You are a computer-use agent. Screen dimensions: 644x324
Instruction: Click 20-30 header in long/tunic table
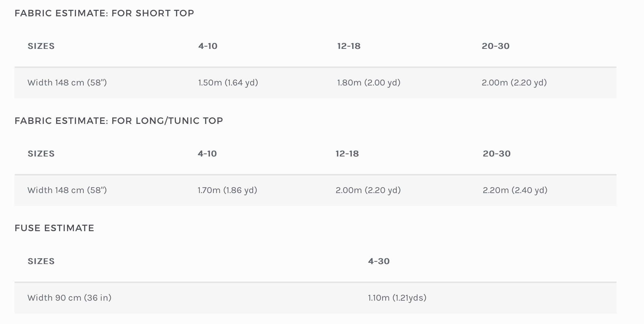pos(497,154)
